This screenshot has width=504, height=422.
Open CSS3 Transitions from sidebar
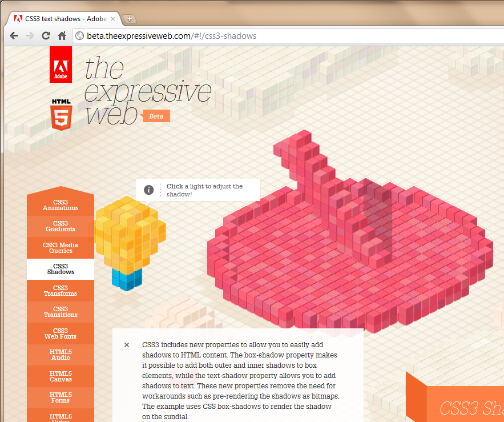pyautogui.click(x=61, y=312)
